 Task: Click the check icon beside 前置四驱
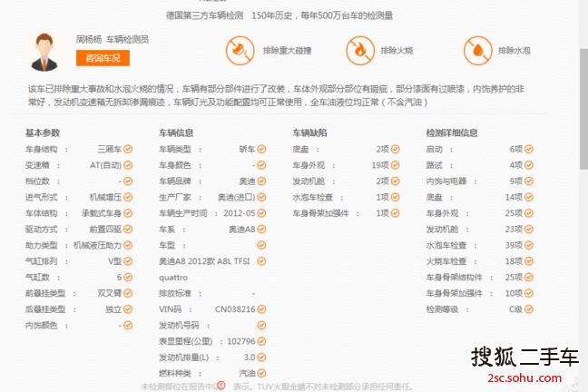point(128,230)
